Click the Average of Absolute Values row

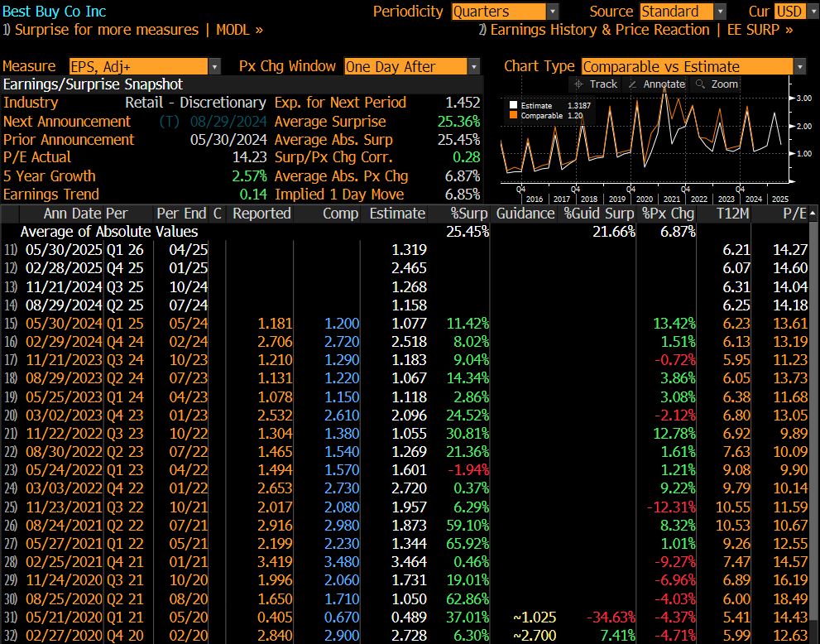(x=405, y=232)
